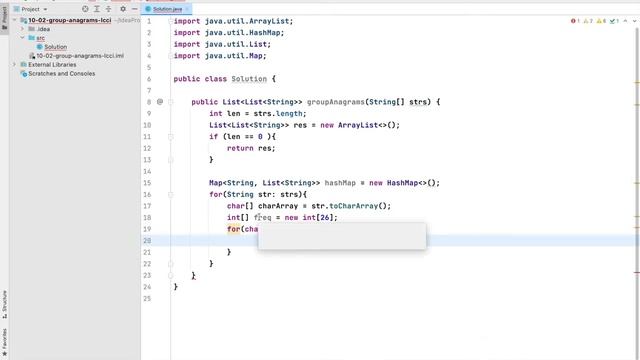This screenshot has height=360, width=640.
Task: Select the src folder in tree
Action: click(x=40, y=38)
